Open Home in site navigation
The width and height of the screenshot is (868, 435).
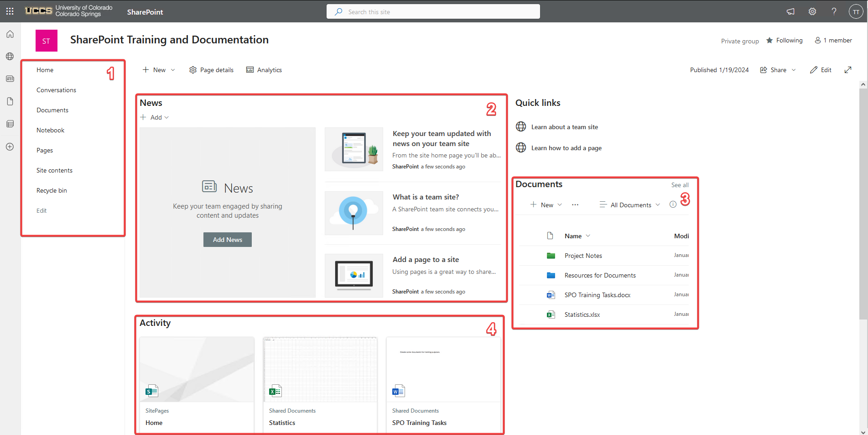click(x=45, y=70)
